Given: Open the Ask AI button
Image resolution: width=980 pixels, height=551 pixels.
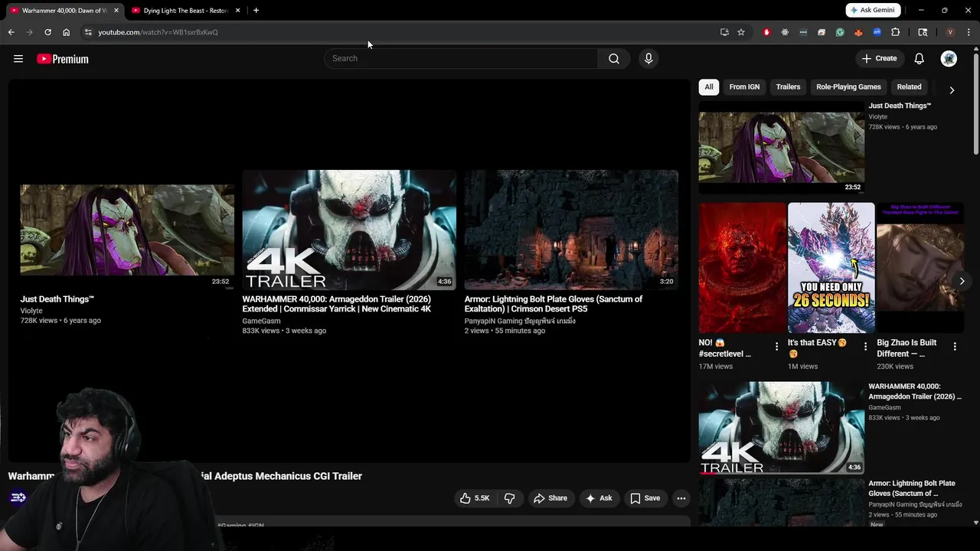Looking at the screenshot, I should click(x=599, y=498).
